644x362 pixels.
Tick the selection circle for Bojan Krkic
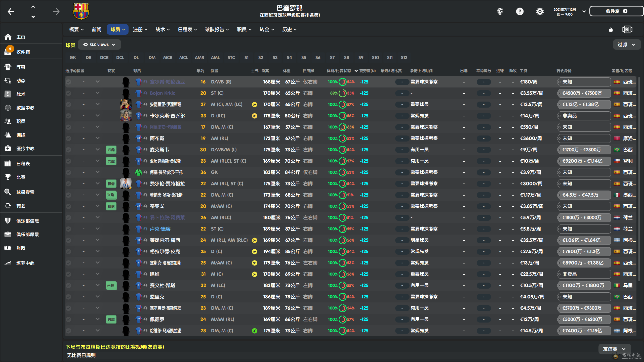[x=68, y=93]
